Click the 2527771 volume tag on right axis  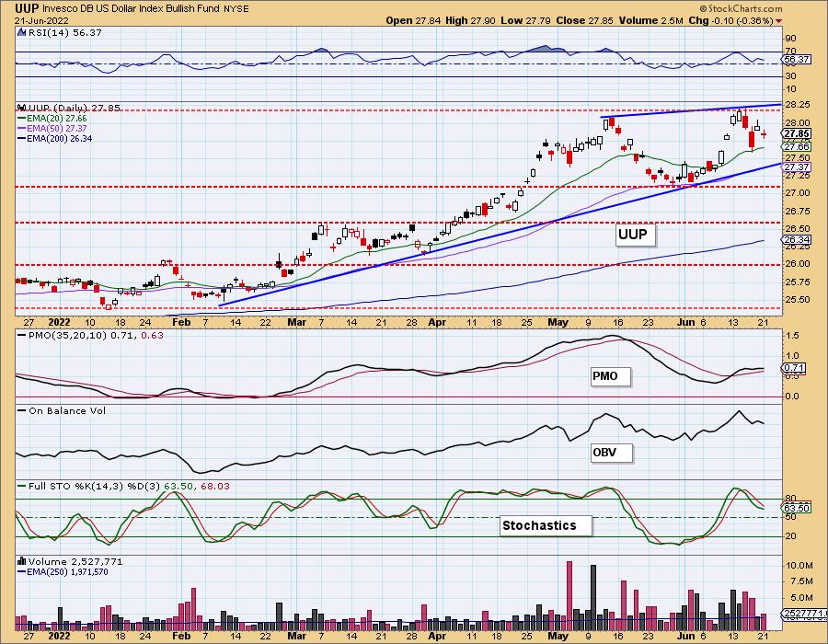point(802,614)
